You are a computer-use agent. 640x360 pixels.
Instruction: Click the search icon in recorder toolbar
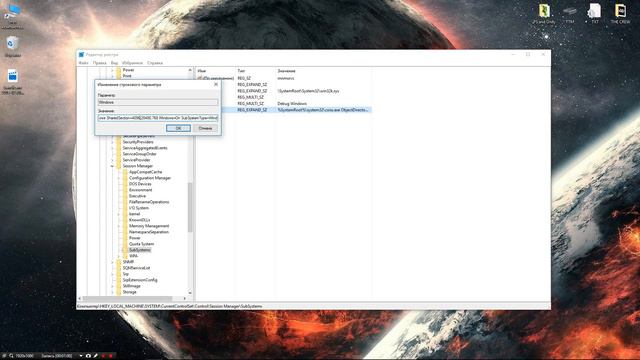coord(11,356)
